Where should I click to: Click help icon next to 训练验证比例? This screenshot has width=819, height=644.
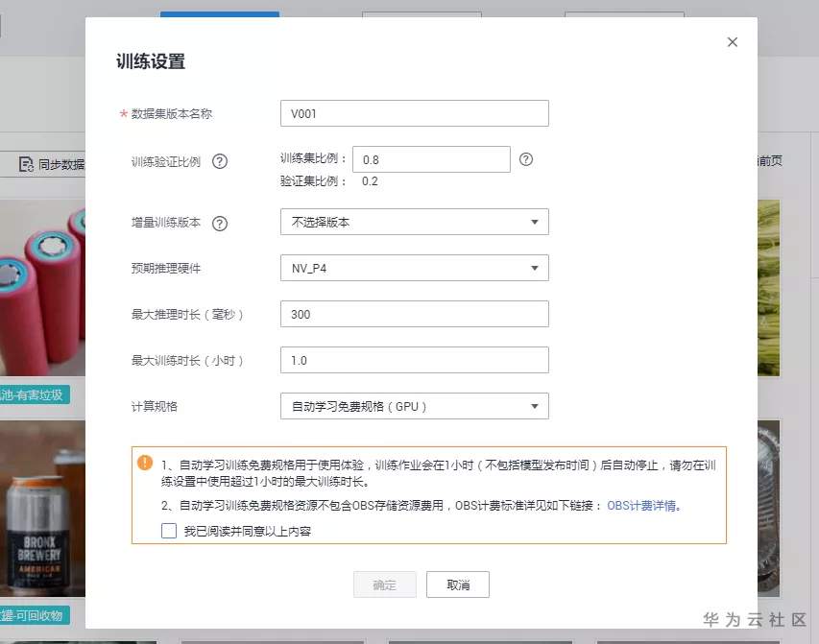(220, 161)
